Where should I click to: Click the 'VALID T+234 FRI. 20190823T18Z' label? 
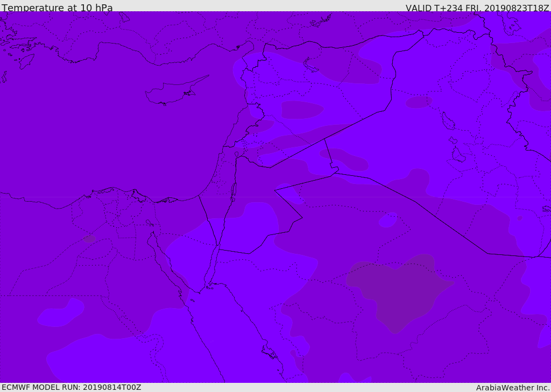477,8
